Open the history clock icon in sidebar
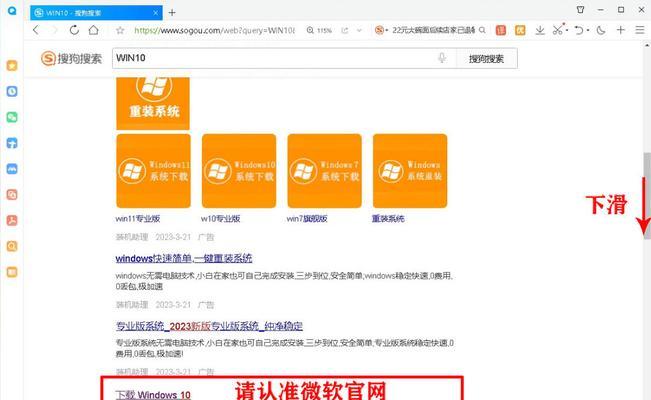651x400 pixels. (12, 91)
